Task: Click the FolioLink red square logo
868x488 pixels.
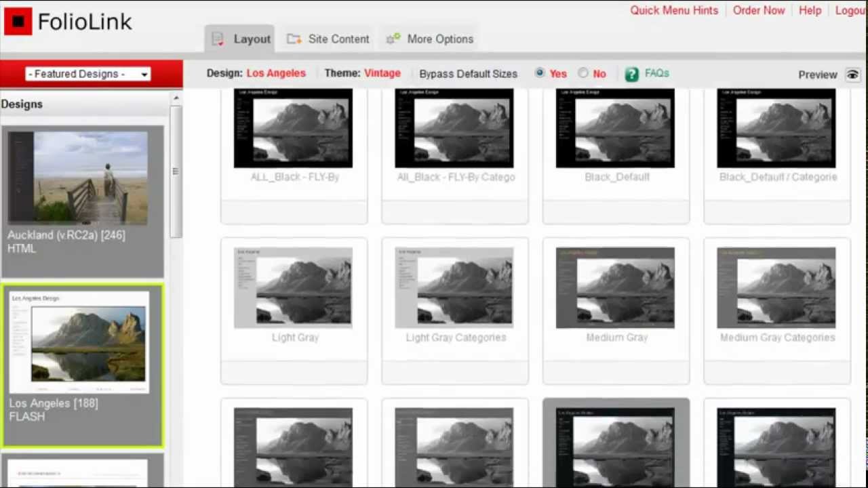Action: tap(18, 22)
